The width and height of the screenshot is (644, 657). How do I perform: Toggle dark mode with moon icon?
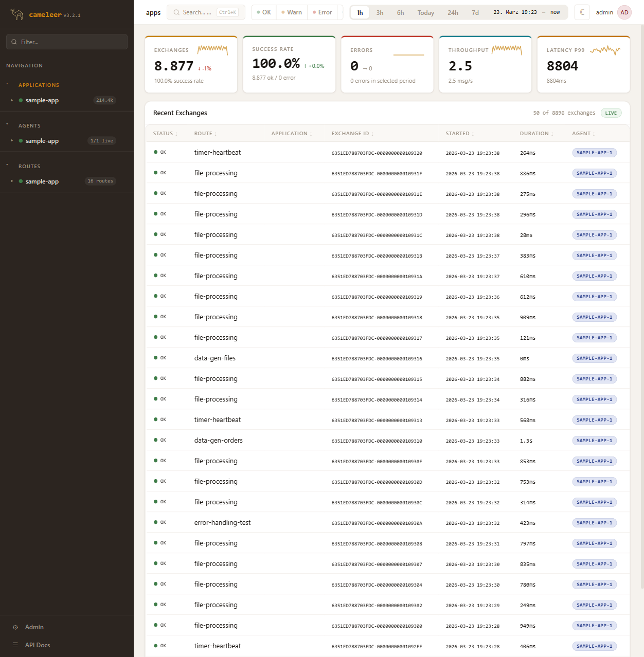pos(582,12)
